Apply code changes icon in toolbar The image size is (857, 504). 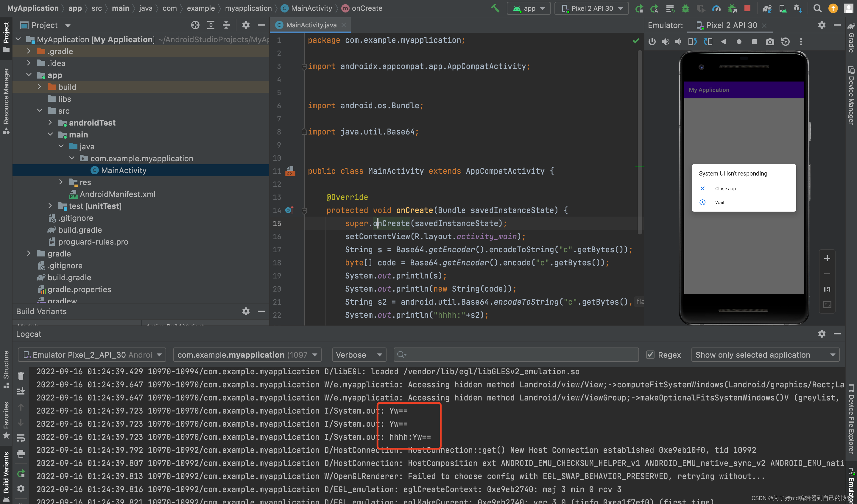click(670, 9)
